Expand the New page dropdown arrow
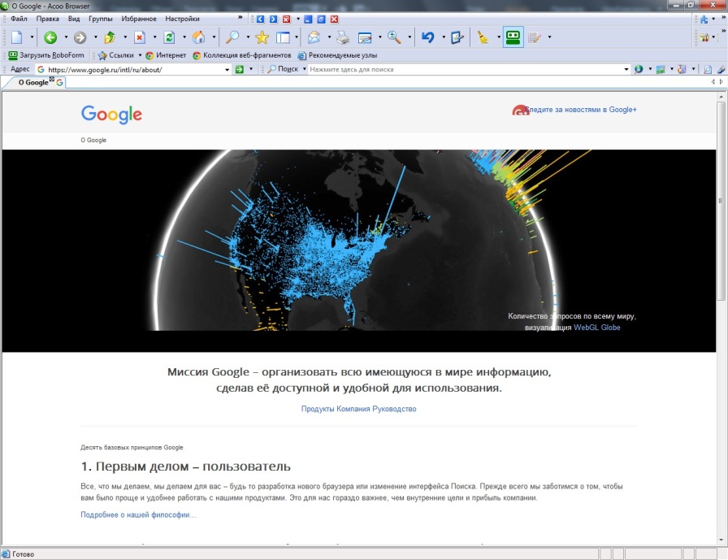728x560 pixels. click(x=32, y=37)
